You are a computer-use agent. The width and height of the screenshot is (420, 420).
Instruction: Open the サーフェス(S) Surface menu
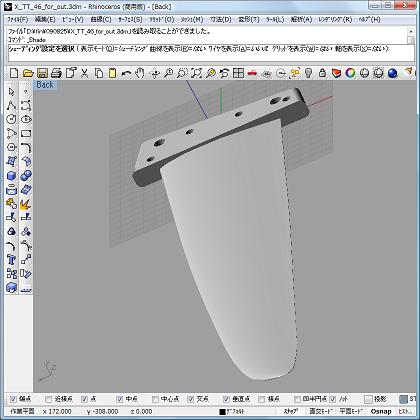(130, 20)
